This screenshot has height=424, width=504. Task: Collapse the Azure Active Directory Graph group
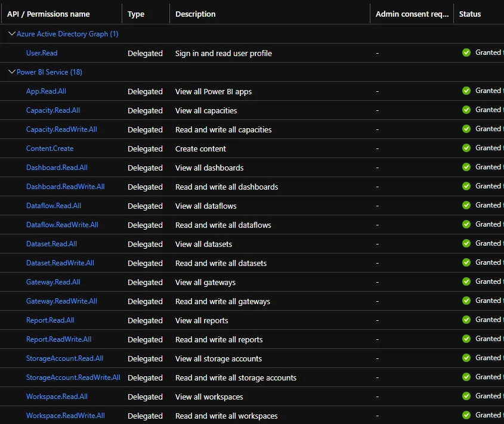[12, 33]
